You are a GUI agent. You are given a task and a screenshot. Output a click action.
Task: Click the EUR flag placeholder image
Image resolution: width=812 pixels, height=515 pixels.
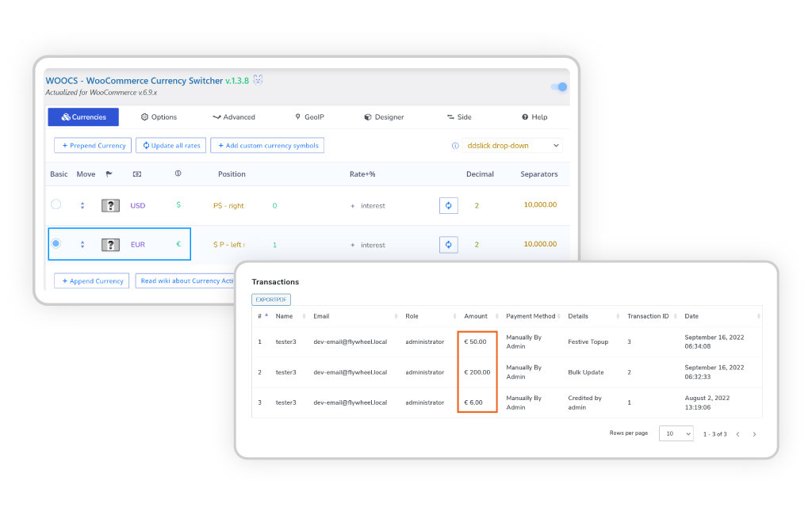[x=110, y=245]
